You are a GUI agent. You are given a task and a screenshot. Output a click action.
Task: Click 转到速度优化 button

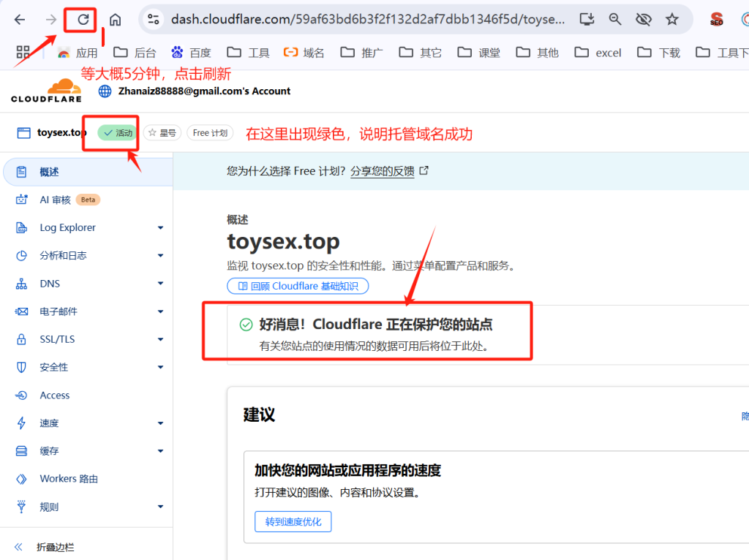tap(293, 522)
